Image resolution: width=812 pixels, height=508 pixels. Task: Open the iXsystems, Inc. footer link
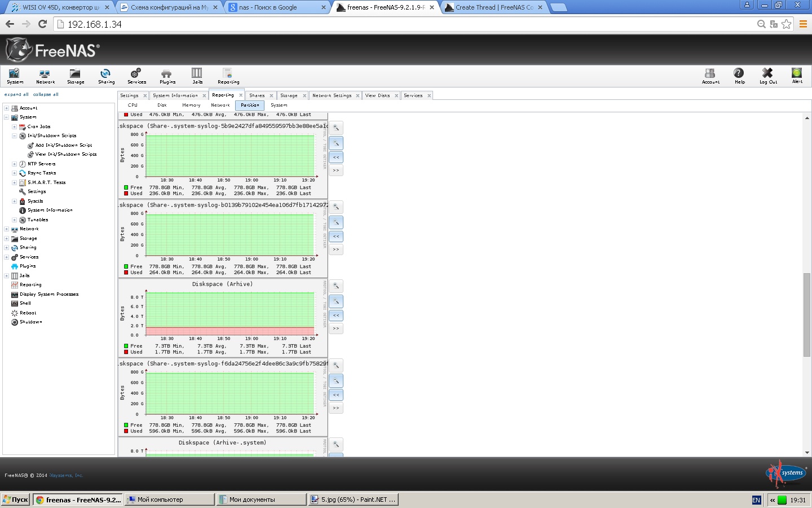coord(66,475)
